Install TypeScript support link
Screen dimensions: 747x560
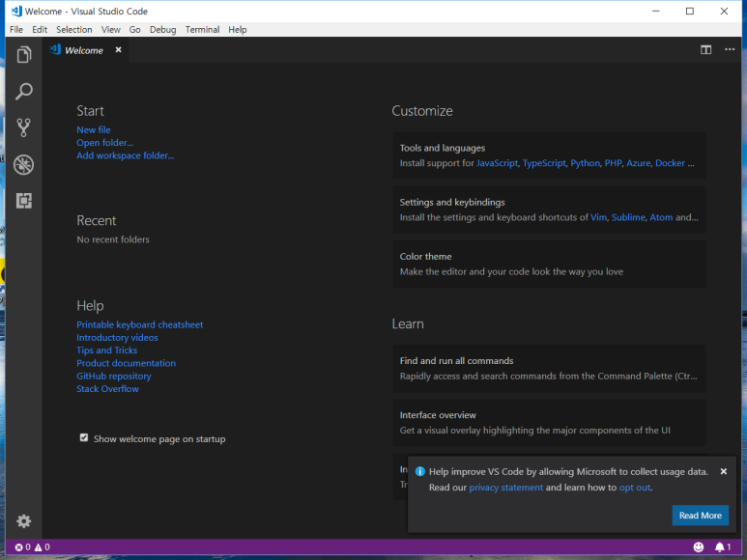(x=544, y=163)
